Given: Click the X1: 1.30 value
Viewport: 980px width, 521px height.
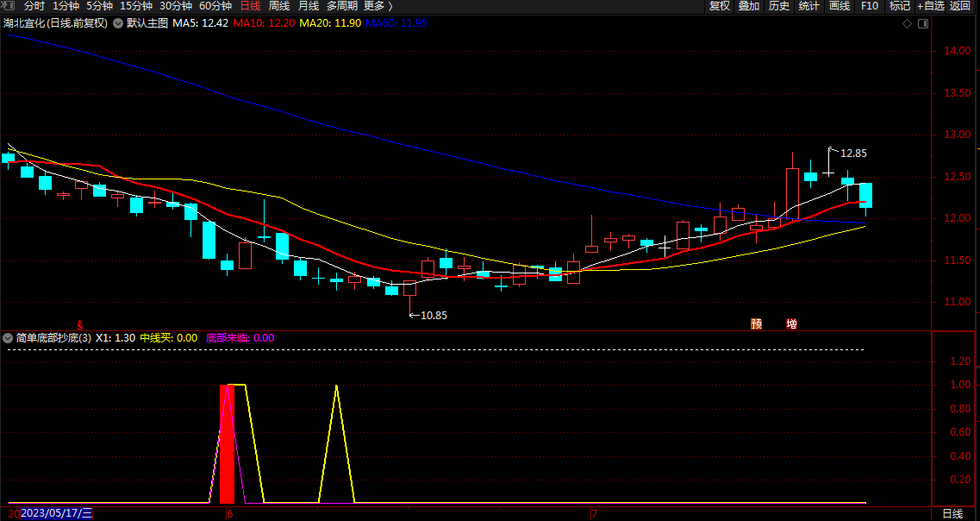Looking at the screenshot, I should [115, 338].
